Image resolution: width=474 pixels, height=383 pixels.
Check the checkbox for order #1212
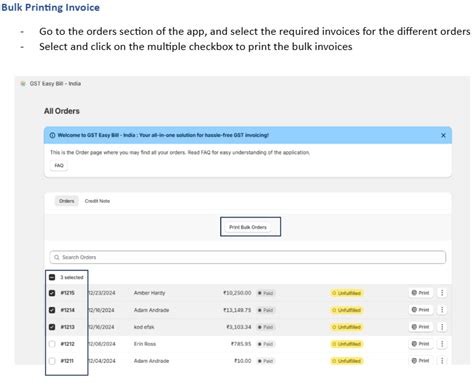pyautogui.click(x=52, y=344)
